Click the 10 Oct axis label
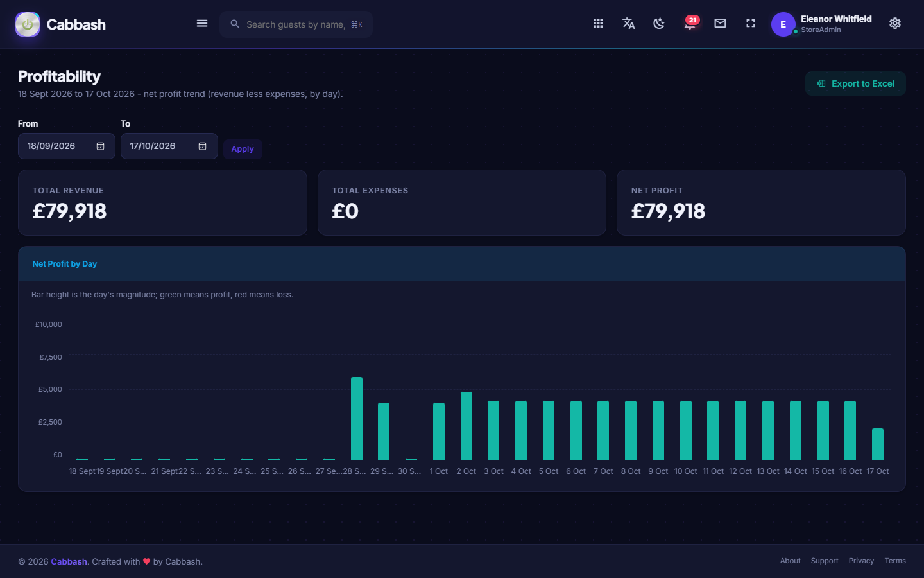The height and width of the screenshot is (578, 924). [685, 471]
